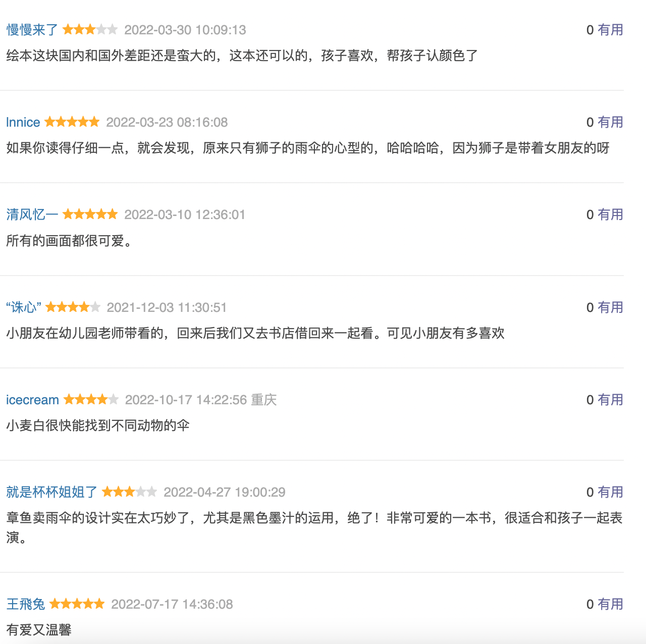The height and width of the screenshot is (644, 646).
Task: Open reviewer 慢慢来了's profile
Action: point(32,30)
